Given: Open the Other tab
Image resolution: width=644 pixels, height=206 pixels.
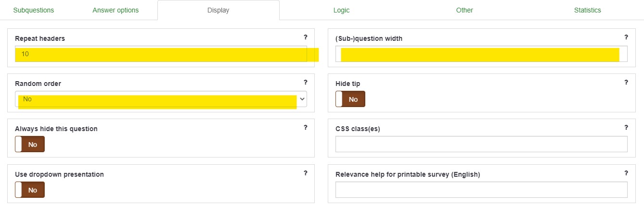Looking at the screenshot, I should (464, 10).
